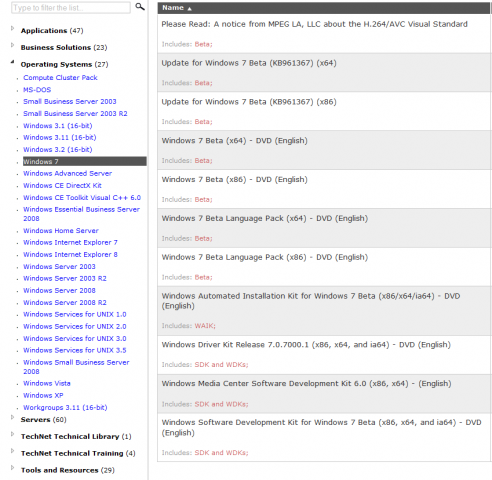
Task: Open Windows 7 Beta (x64) DVD entry
Action: 234,141
